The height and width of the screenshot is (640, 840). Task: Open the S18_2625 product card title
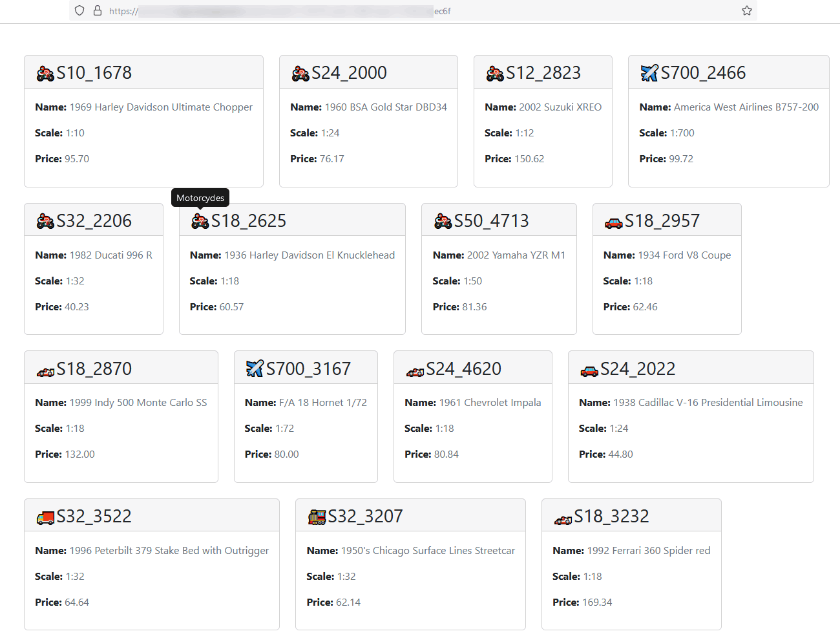coord(248,220)
